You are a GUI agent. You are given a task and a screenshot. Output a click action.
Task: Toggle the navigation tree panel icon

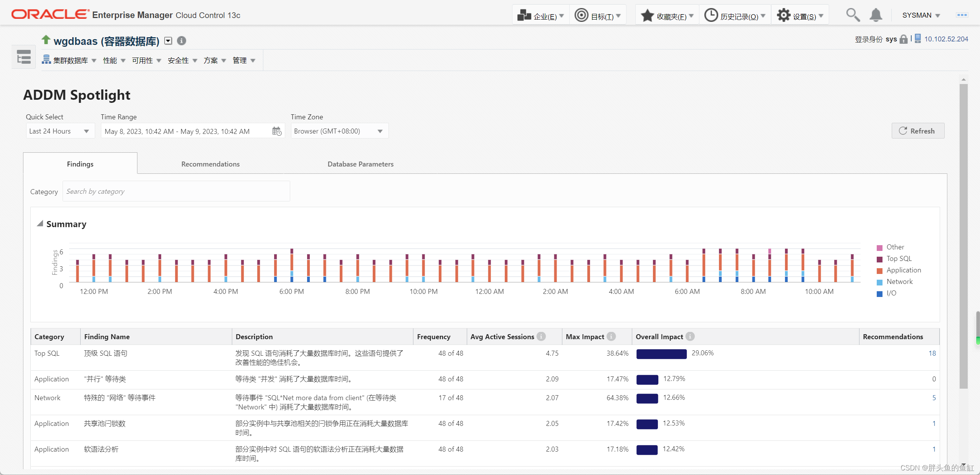pyautogui.click(x=24, y=57)
